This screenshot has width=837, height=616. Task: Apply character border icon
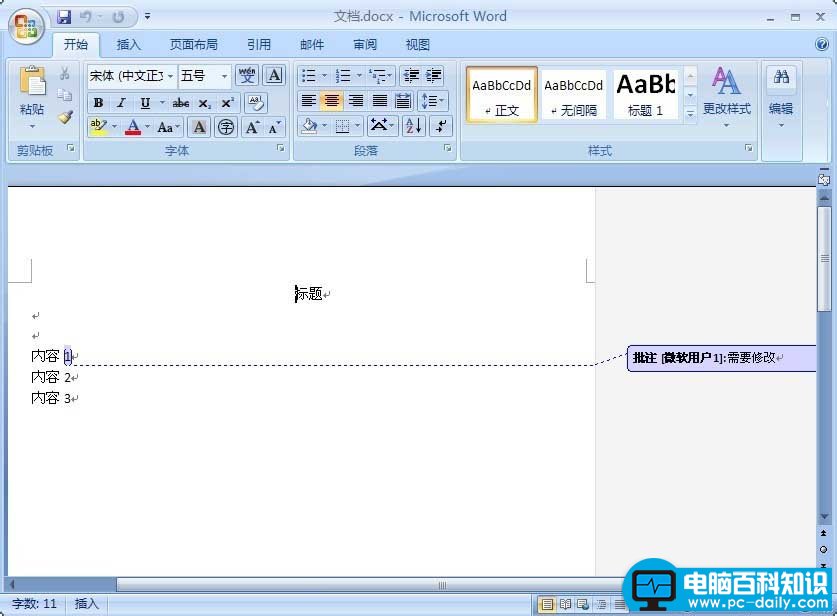pos(274,75)
